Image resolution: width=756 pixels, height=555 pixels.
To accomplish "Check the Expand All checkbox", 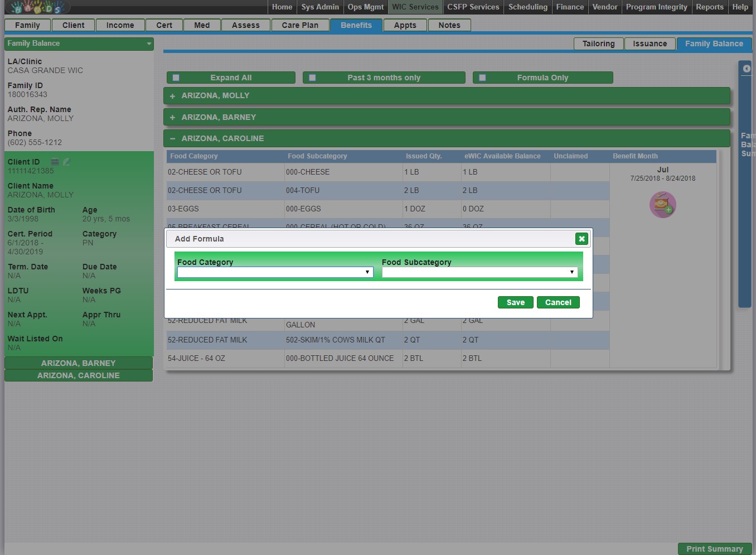I will tap(176, 78).
